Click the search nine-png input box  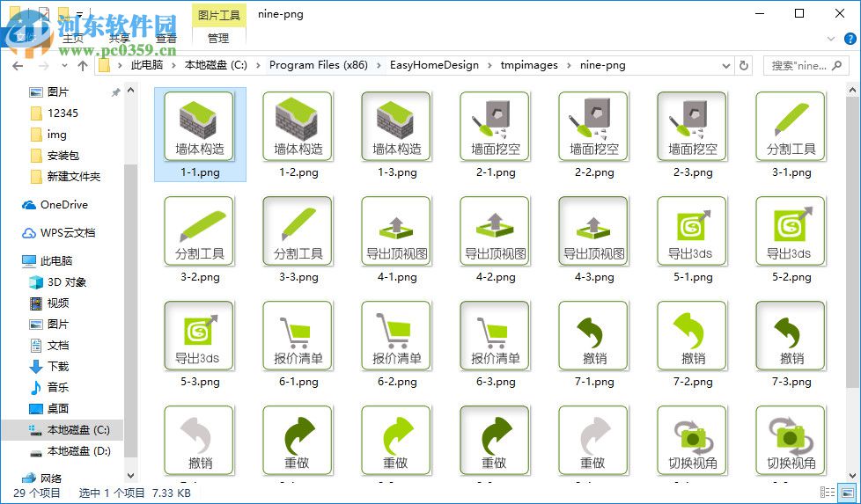pyautogui.click(x=806, y=66)
